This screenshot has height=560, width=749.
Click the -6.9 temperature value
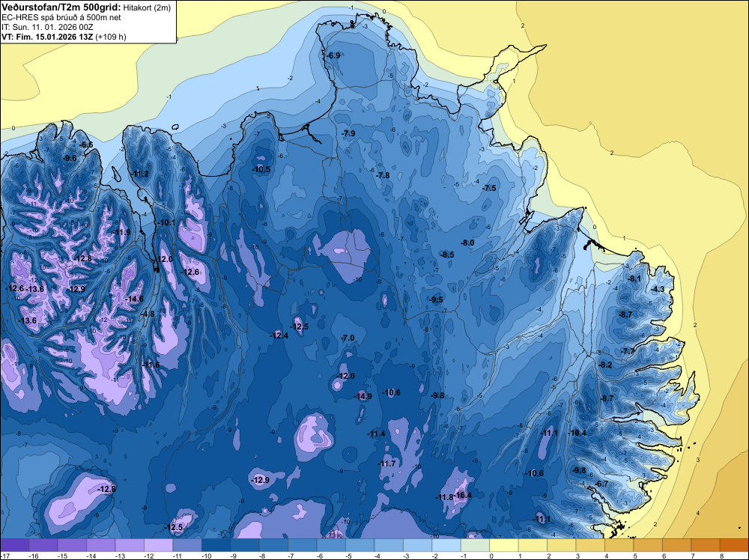tap(333, 55)
